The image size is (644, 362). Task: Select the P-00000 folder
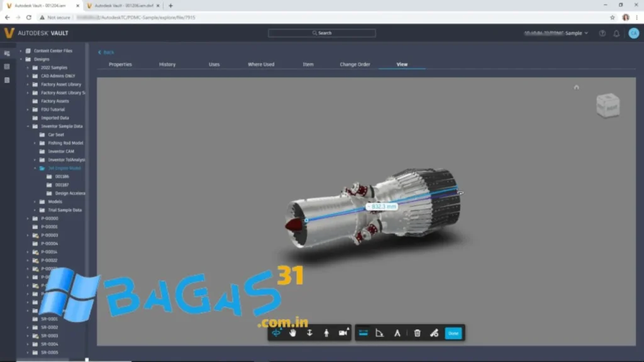[x=49, y=218]
